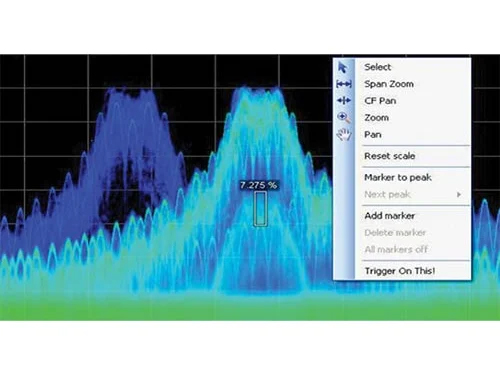The height and width of the screenshot is (375, 500).
Task: Expand the Next peak submenu arrow
Action: [459, 194]
